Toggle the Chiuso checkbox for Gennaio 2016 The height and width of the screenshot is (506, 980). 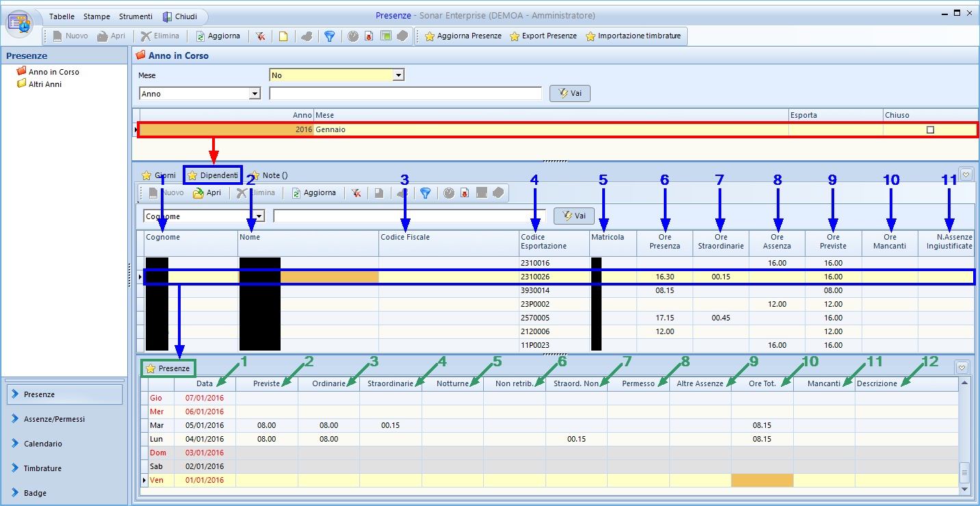930,129
